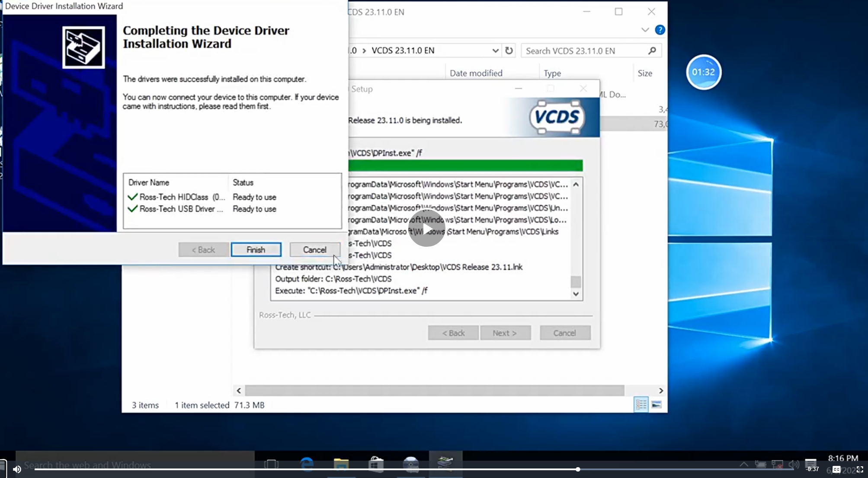Click the '3 items' status bar text

tap(145, 405)
